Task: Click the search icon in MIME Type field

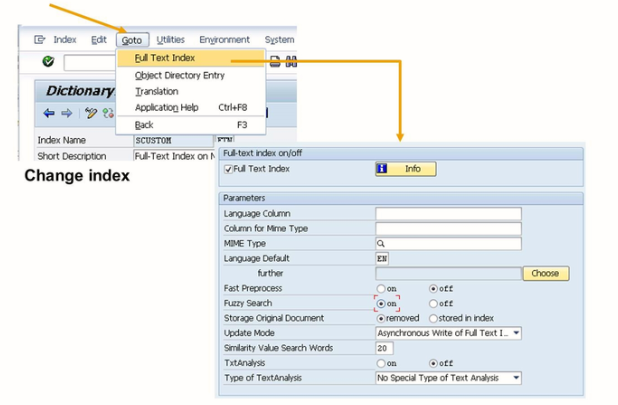Action: click(382, 243)
